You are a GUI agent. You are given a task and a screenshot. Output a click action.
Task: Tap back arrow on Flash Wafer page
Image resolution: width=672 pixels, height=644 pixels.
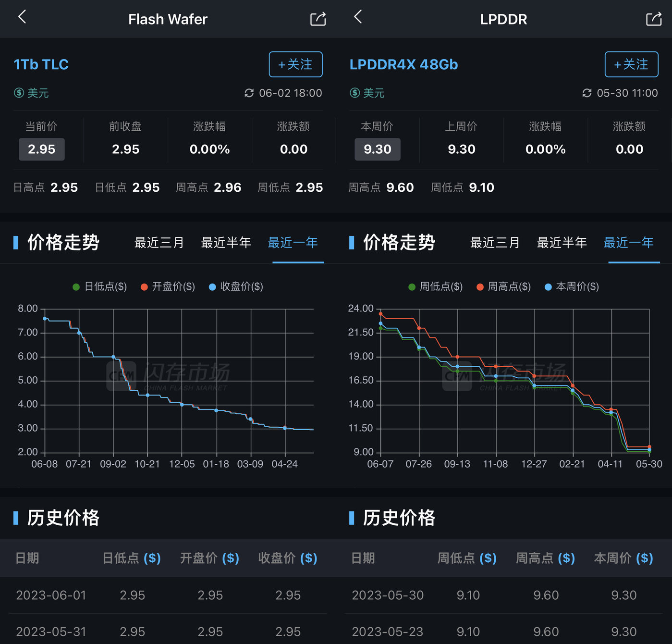[x=22, y=17]
